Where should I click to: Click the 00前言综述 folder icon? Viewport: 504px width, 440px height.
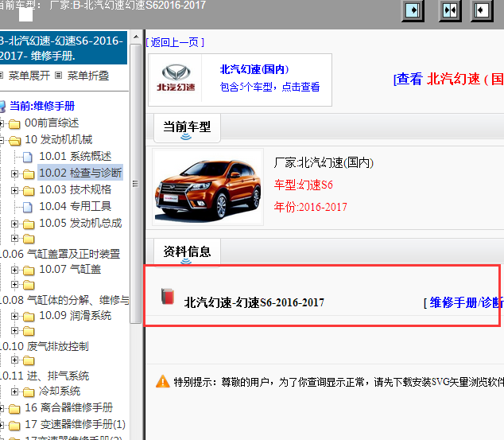[14, 123]
